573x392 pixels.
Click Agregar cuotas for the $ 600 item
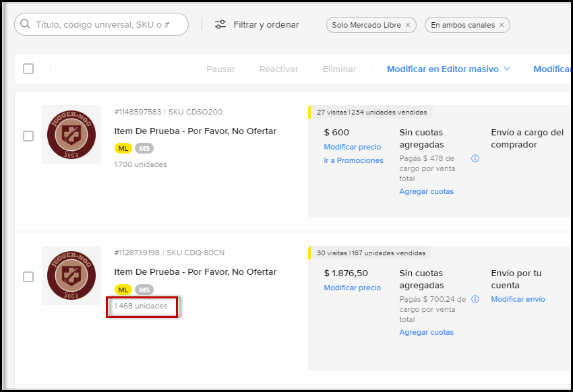coord(427,191)
